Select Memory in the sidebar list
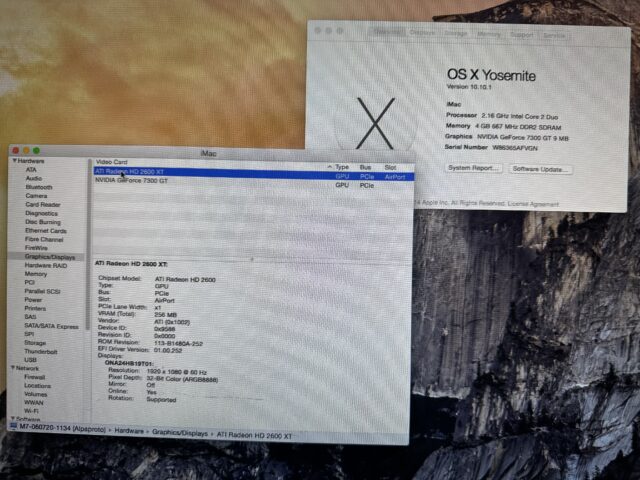 pyautogui.click(x=36, y=274)
